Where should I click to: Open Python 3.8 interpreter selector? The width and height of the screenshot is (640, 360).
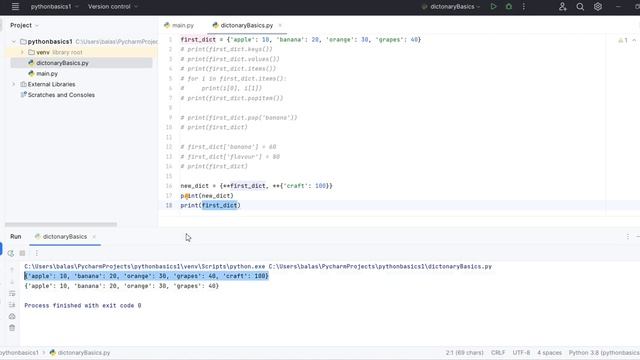tap(604, 353)
